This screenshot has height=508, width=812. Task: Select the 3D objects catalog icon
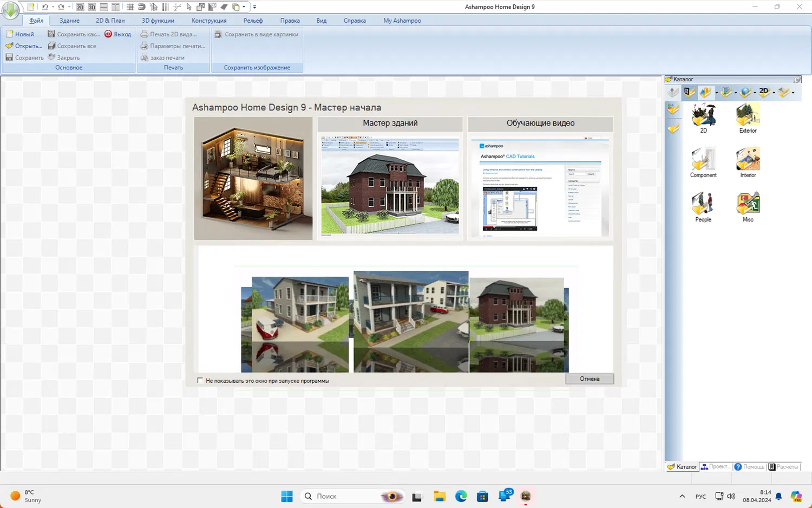click(x=705, y=92)
